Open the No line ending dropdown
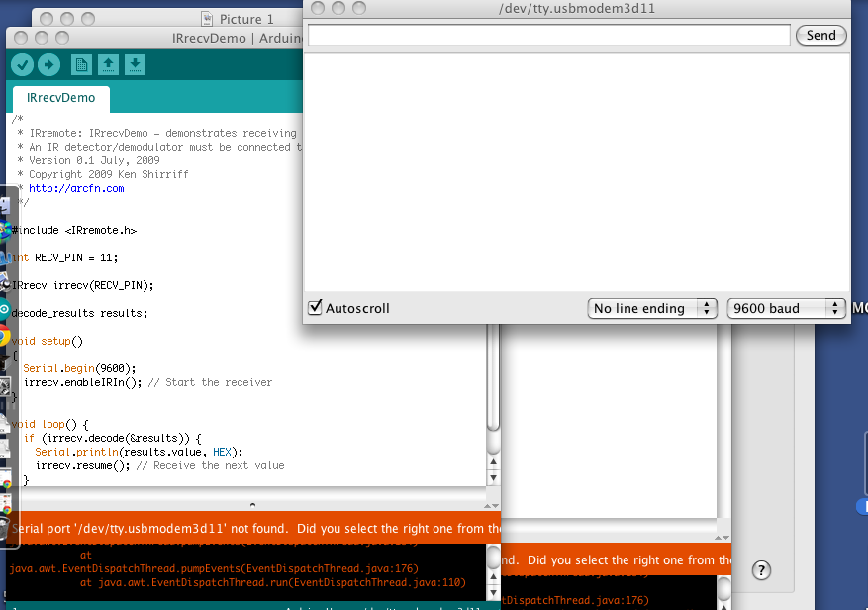868x610 pixels. (652, 308)
